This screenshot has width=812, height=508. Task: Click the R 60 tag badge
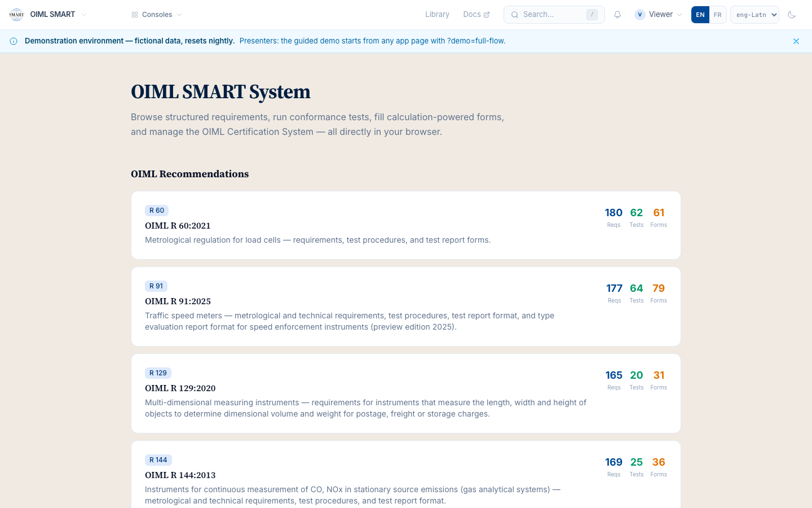click(157, 211)
